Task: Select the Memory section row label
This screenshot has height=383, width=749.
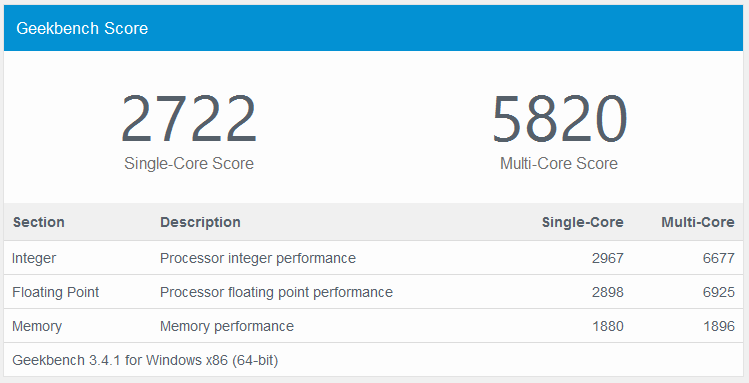Action: [x=37, y=326]
